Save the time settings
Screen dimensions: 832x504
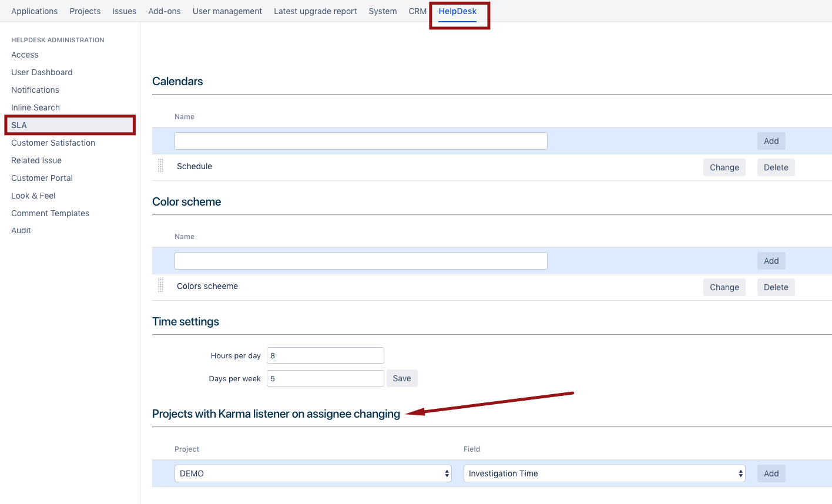[x=402, y=378]
